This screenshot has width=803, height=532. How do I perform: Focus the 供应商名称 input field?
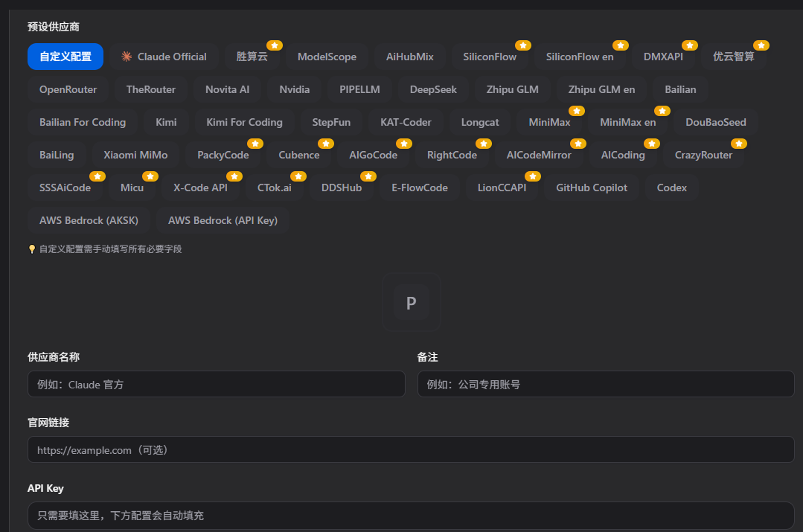(216, 384)
